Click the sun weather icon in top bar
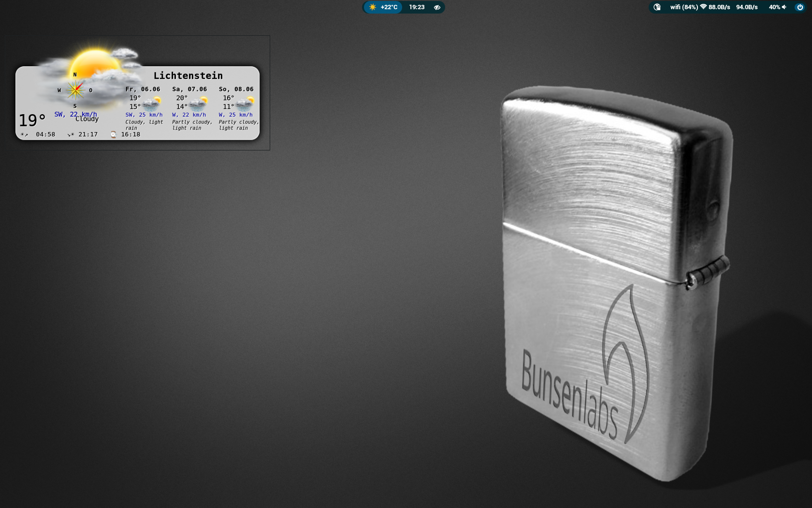This screenshot has width=812, height=508. [x=373, y=7]
